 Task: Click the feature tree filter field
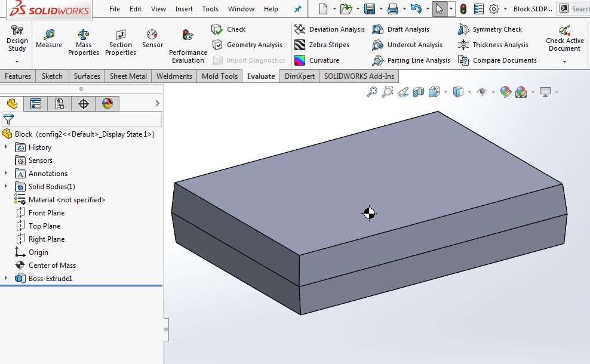pos(82,119)
